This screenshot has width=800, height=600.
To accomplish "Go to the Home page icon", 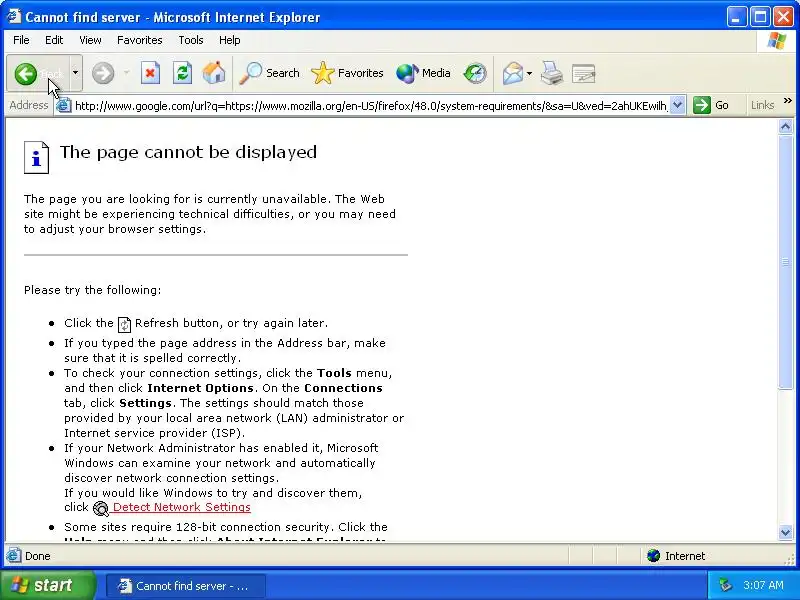I will 214,73.
